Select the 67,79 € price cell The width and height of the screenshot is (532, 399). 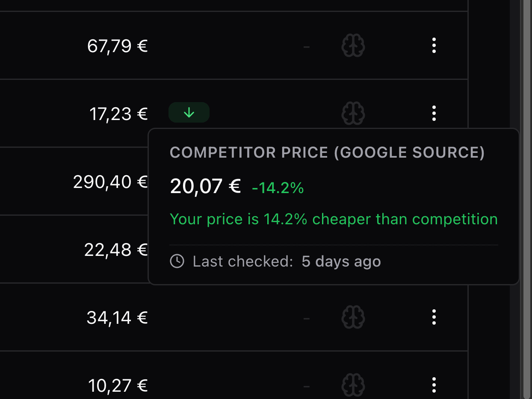117,46
